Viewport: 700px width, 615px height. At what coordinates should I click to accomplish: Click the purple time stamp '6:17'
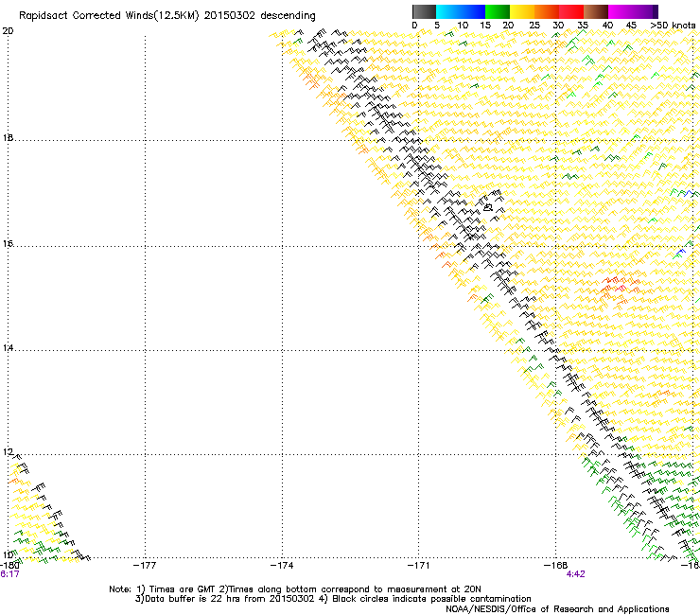9,574
